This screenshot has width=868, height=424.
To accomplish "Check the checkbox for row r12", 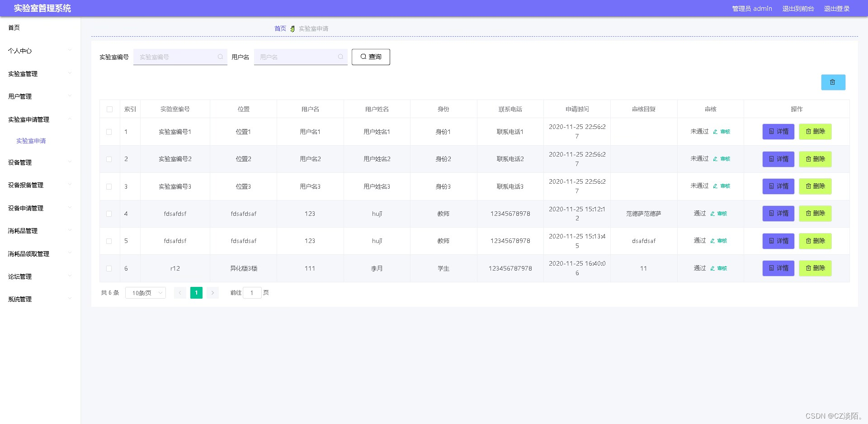I will [109, 268].
